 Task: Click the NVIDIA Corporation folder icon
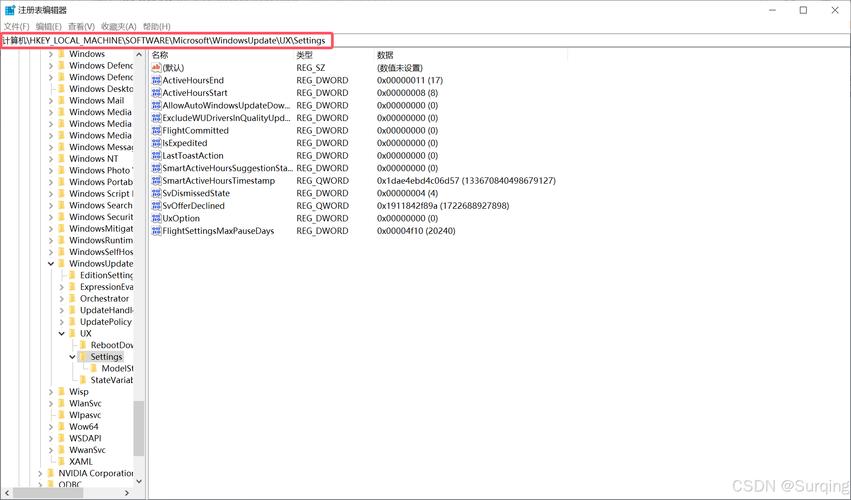50,473
